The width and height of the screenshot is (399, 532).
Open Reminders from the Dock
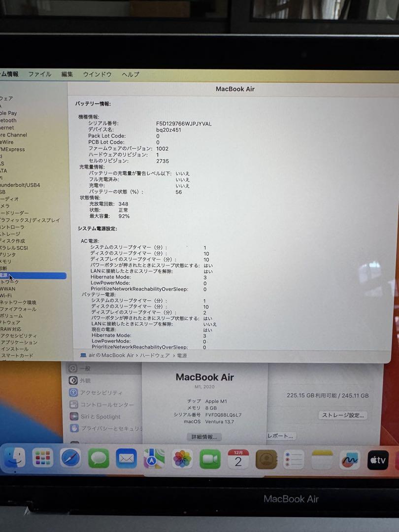294,460
